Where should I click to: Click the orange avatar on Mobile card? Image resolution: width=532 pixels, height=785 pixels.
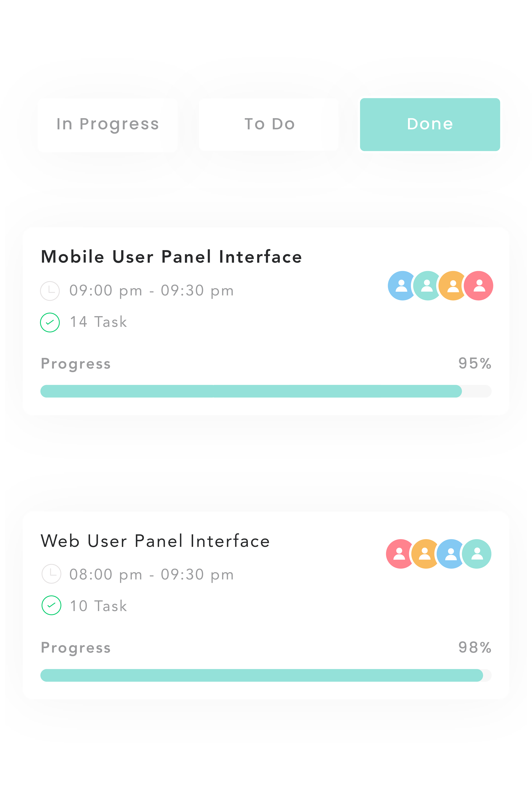(x=453, y=286)
